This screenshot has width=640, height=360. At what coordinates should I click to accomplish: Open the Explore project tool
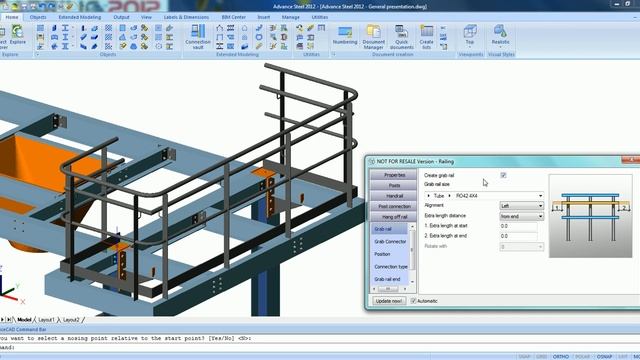pyautogui.click(x=18, y=35)
